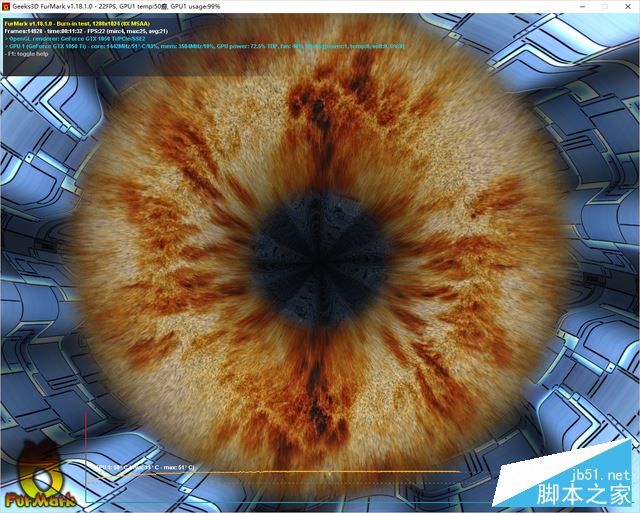The width and height of the screenshot is (640, 513).
Task: Click the blue baseline under the temperature graph
Action: pos(300,500)
